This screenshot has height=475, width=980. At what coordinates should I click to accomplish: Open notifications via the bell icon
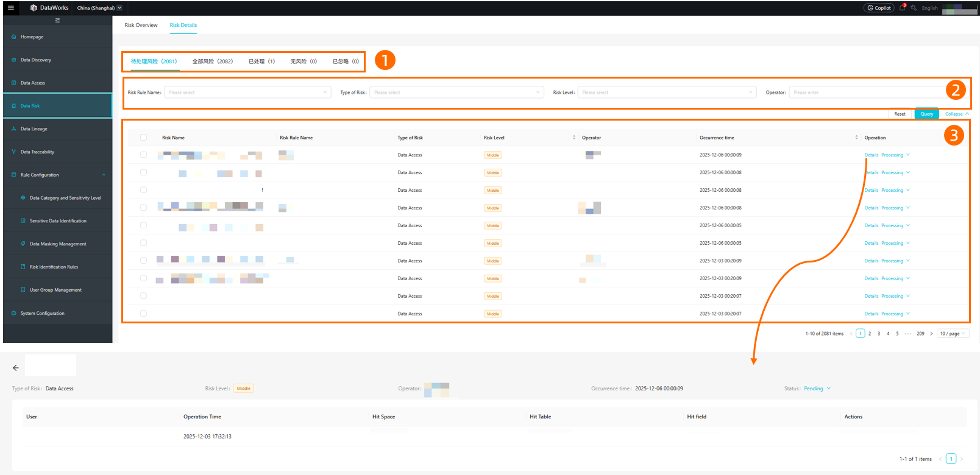902,8
